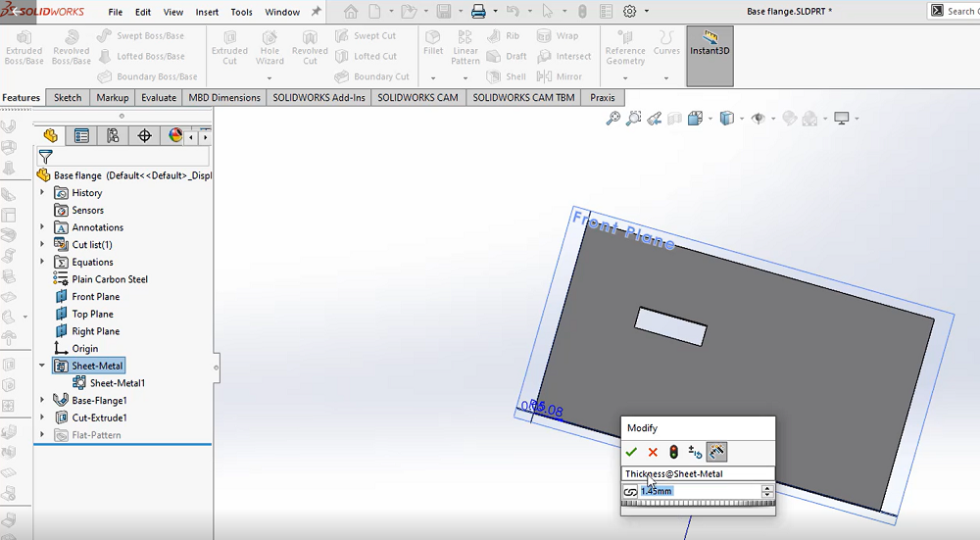Image resolution: width=980 pixels, height=540 pixels.
Task: Open the Tools menu
Action: coord(241,12)
